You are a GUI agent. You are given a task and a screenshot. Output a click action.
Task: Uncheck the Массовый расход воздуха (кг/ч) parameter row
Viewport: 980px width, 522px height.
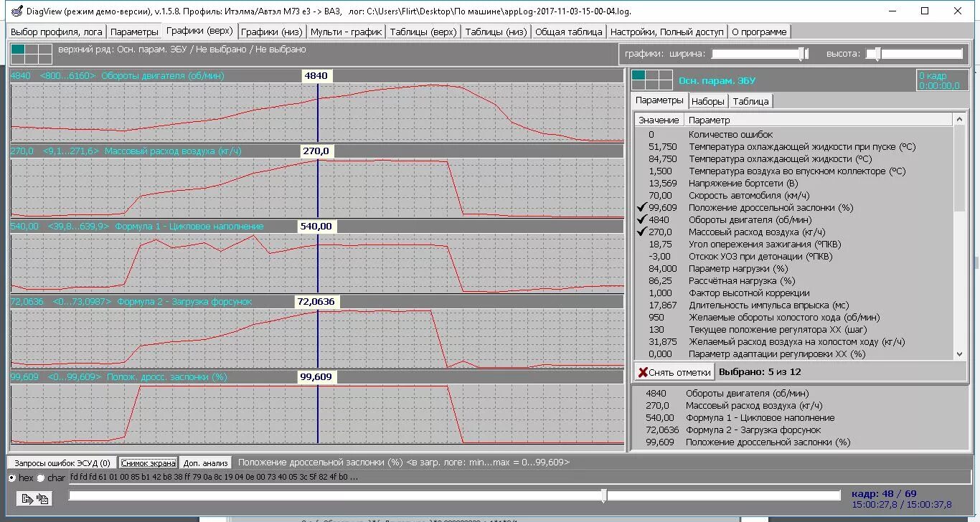click(794, 232)
